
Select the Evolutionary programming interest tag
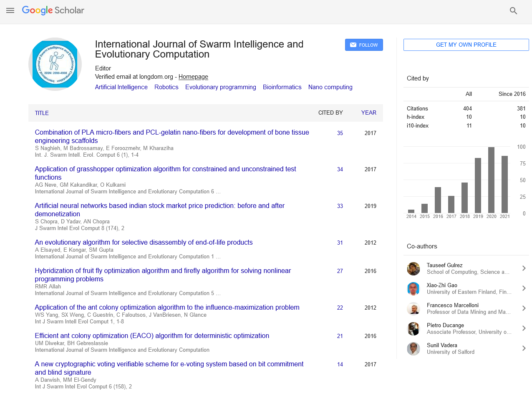click(x=220, y=87)
